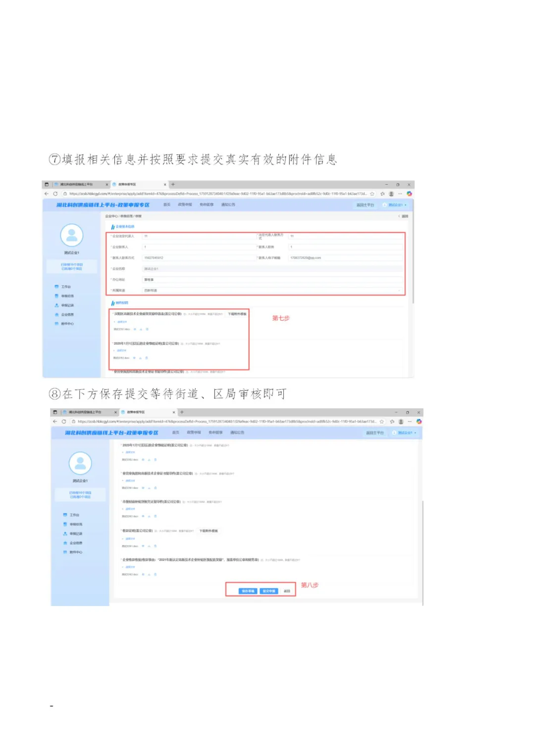Expand the 所属街道 dropdown
The width and height of the screenshot is (535, 756).
(x=400, y=291)
